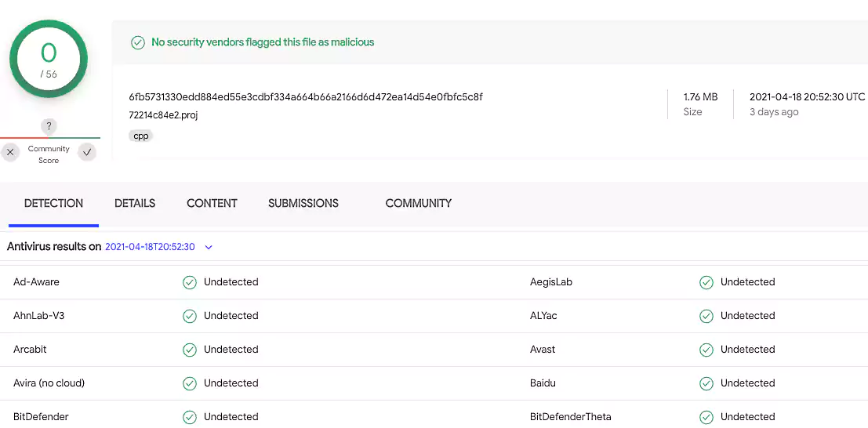The height and width of the screenshot is (428, 868).
Task: Click the cpp file tag
Action: [x=141, y=136]
